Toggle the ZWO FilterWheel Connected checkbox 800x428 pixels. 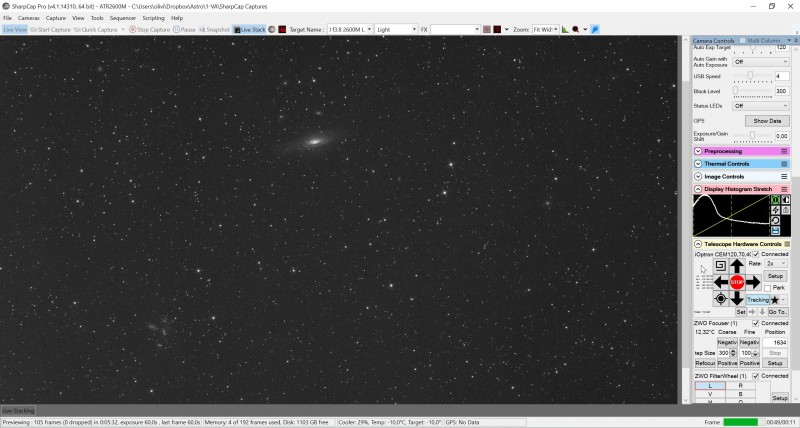(756, 376)
